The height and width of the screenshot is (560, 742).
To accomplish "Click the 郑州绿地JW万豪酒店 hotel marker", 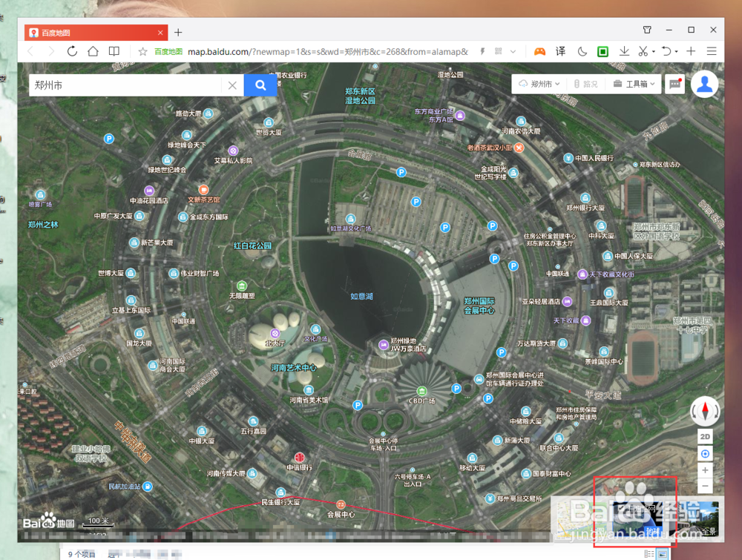I will [x=384, y=345].
